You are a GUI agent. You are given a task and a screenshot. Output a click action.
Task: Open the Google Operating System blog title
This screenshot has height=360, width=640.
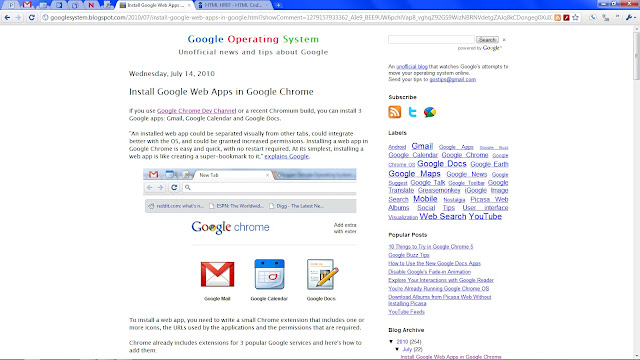(253, 39)
